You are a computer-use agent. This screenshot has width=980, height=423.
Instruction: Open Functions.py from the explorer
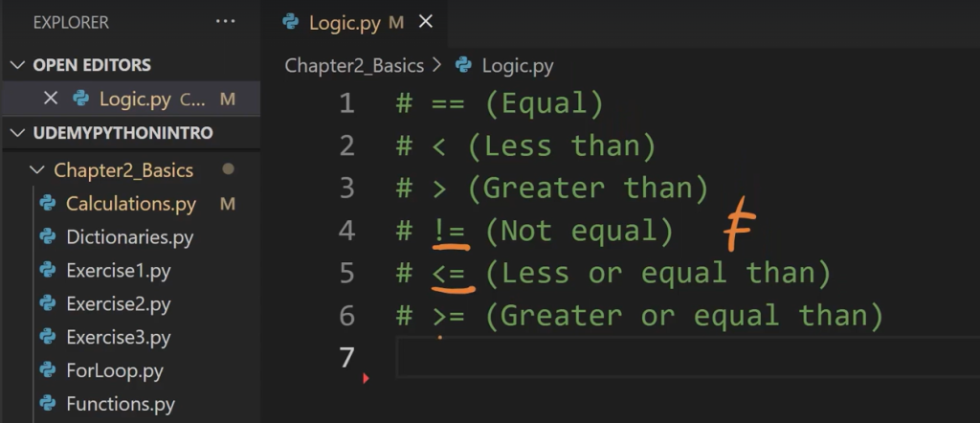120,404
